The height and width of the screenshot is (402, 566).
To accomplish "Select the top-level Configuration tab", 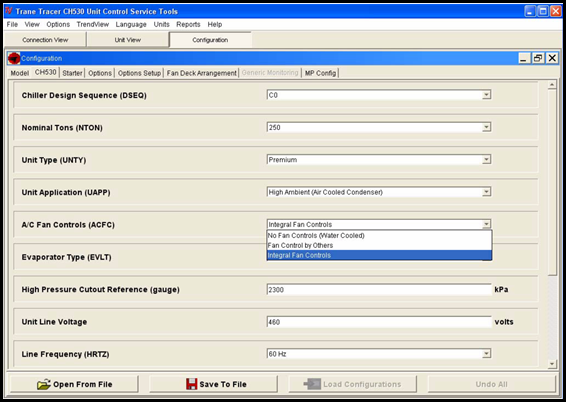I will coord(210,40).
